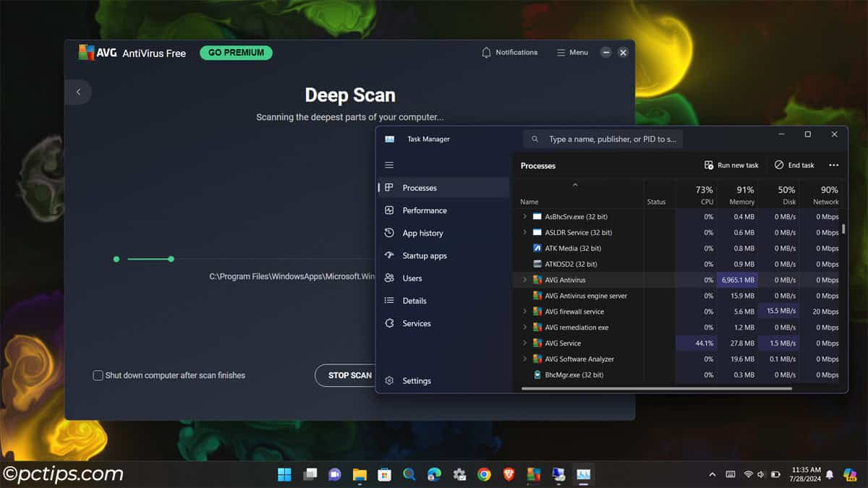Open the AVG Menu
Viewport: 868px width, 488px height.
571,52
